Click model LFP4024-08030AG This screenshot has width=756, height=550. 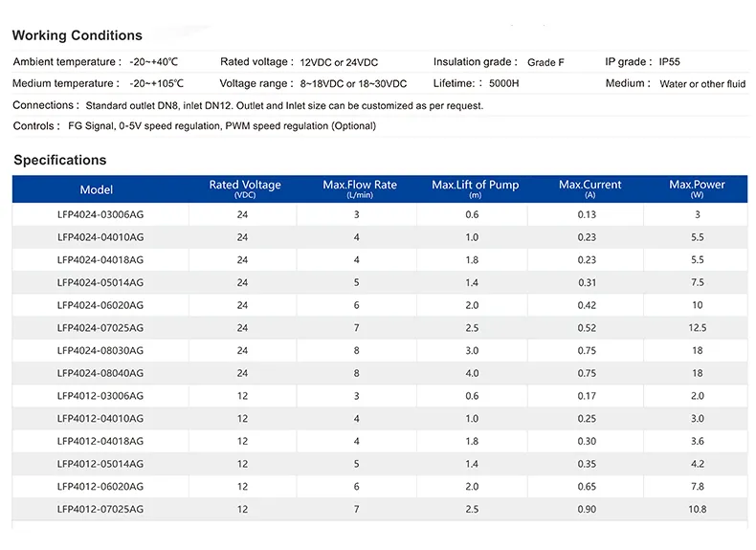(100, 350)
